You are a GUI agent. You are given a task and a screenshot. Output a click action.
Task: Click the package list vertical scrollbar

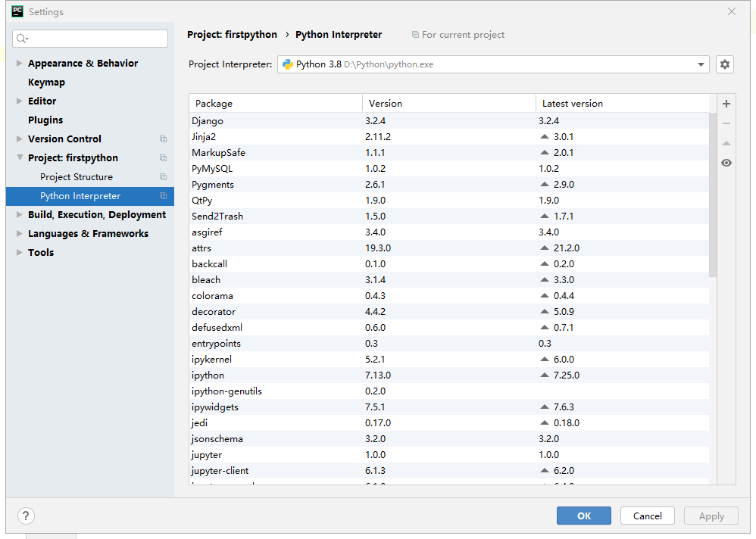click(713, 195)
